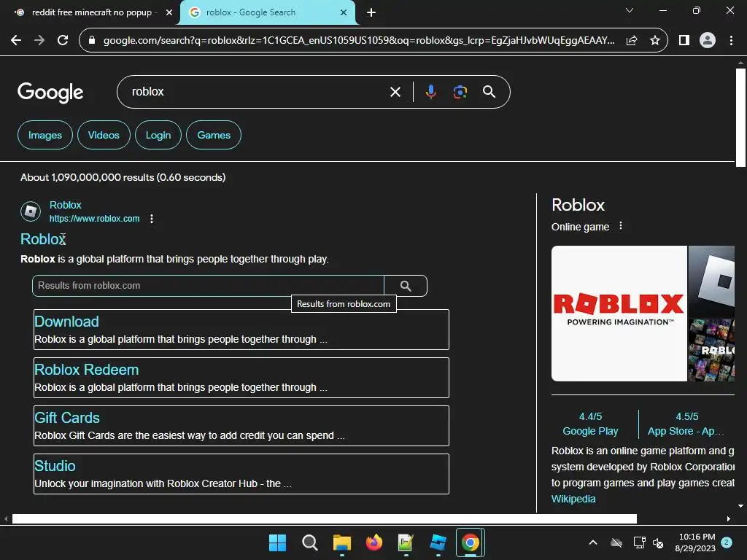
Task: Open the Roblox Redeem sitelink
Action: click(87, 370)
